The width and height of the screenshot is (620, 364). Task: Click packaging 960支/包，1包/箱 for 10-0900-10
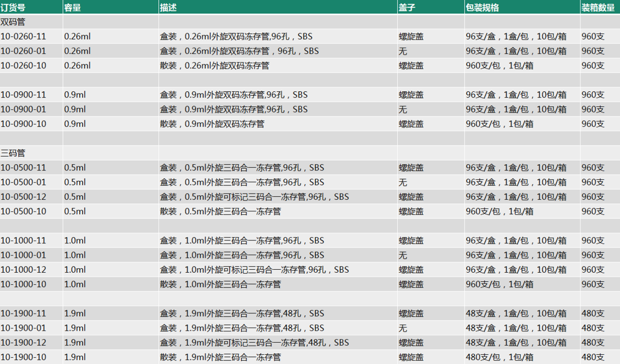click(x=499, y=124)
